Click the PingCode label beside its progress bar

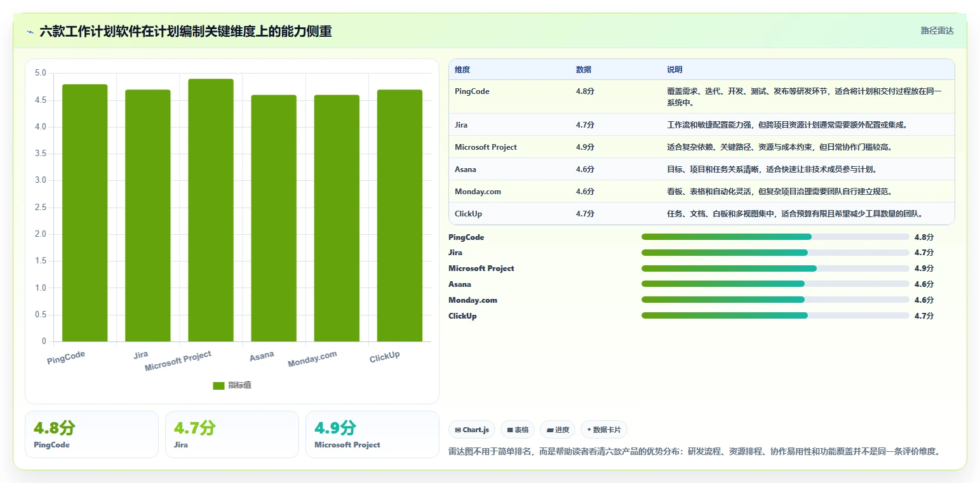pyautogui.click(x=466, y=237)
